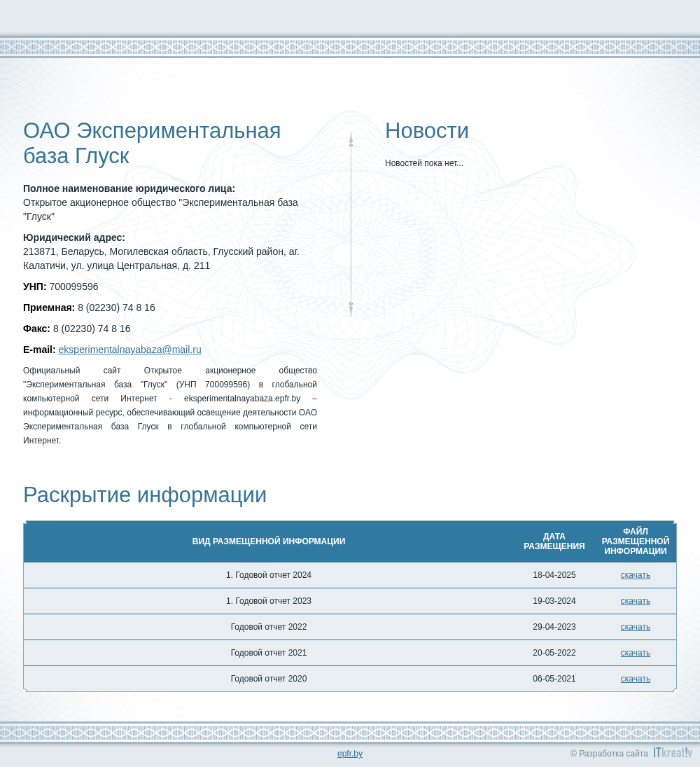Click the date 18-04-2025

tap(554, 575)
